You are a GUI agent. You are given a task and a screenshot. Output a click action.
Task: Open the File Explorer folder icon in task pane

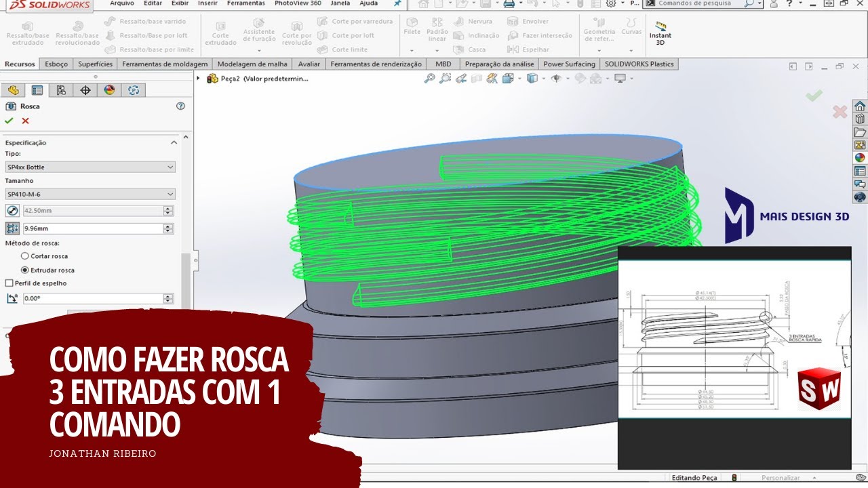click(860, 132)
